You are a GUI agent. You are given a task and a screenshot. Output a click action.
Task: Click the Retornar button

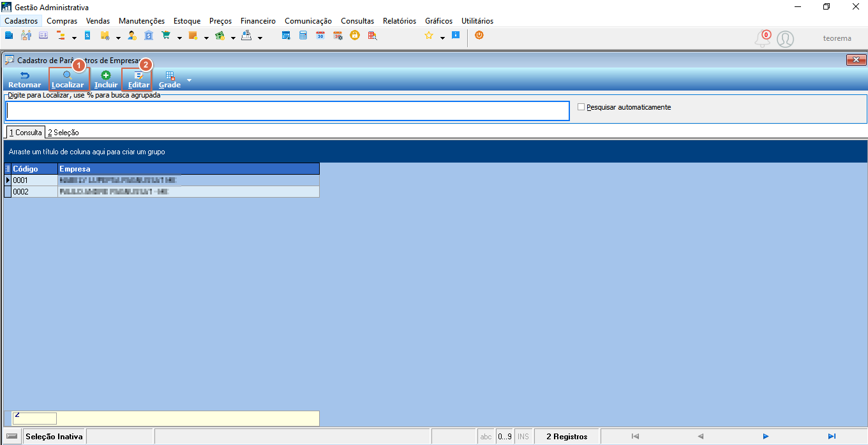coord(25,80)
